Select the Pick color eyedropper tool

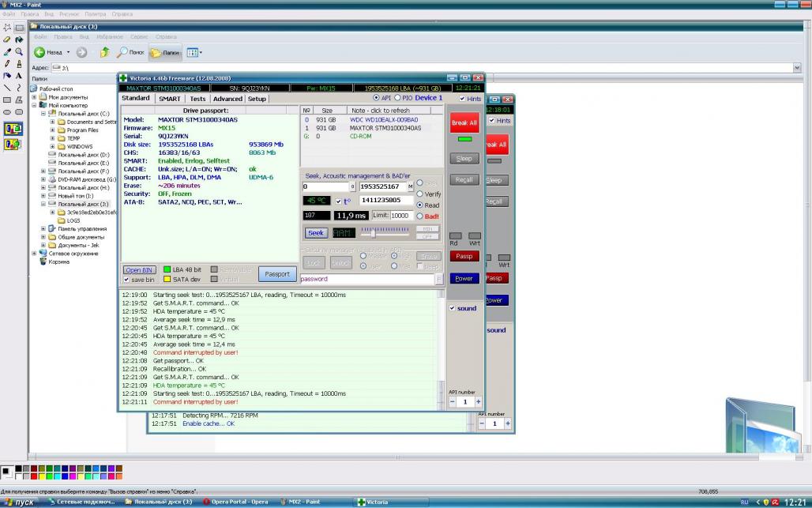(7, 52)
